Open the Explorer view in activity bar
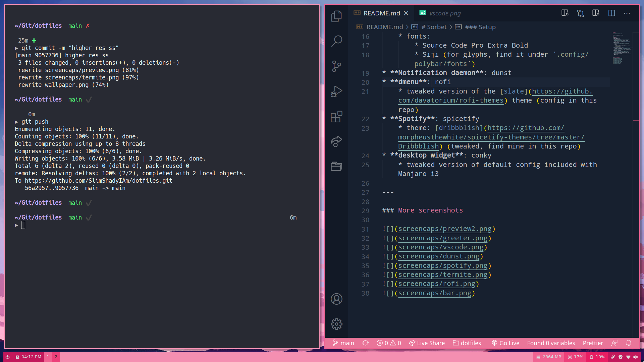The height and width of the screenshot is (362, 644). pyautogui.click(x=336, y=16)
